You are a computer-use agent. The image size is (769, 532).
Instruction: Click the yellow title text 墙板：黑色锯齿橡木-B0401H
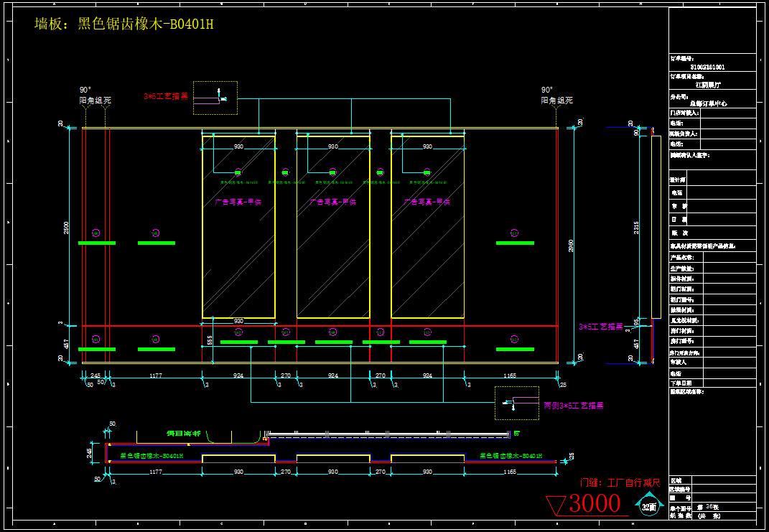124,24
